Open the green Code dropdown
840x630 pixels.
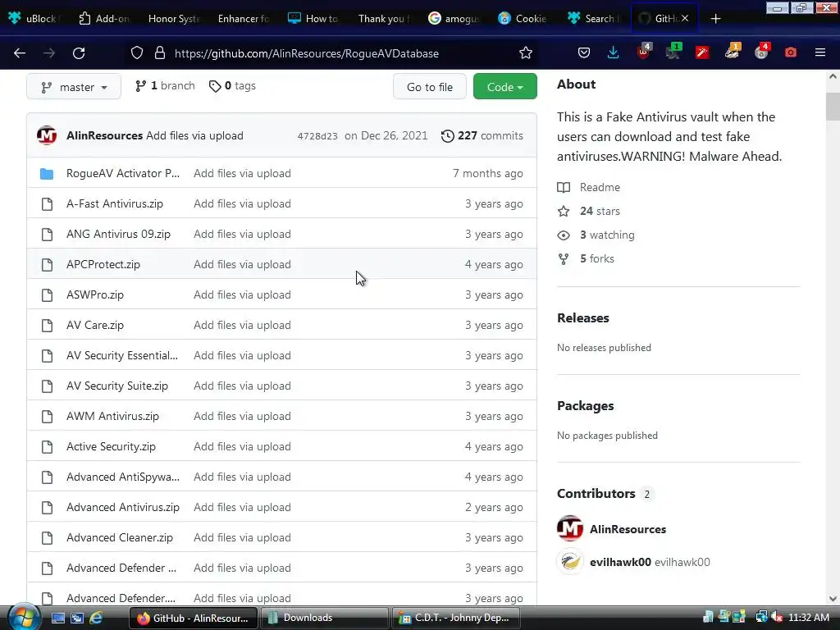coord(504,87)
